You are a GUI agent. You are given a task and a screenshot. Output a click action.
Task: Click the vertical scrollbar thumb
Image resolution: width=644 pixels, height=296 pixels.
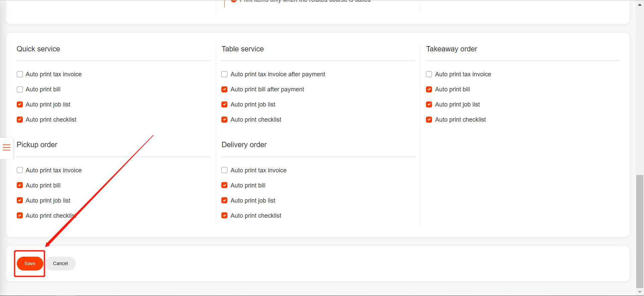tap(640, 231)
